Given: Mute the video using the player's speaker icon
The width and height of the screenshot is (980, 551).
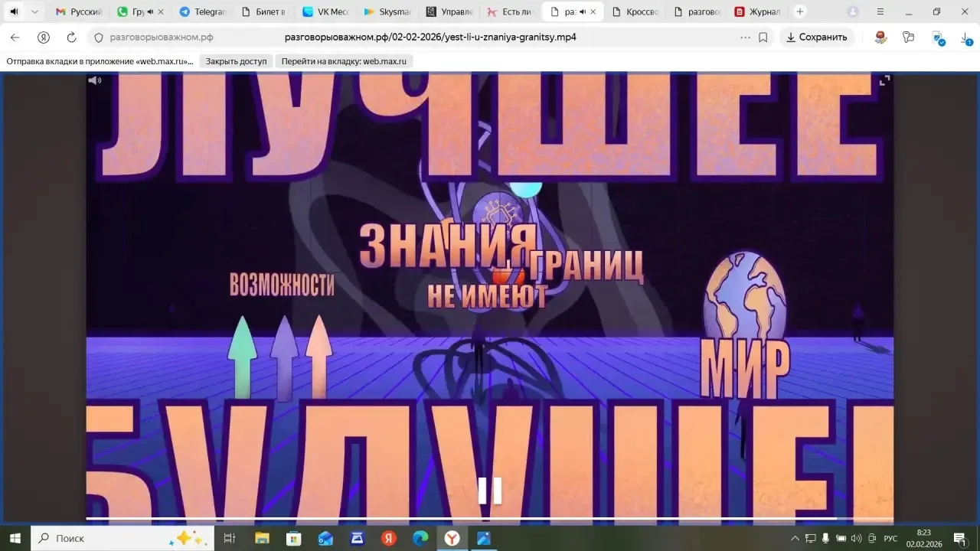Looking at the screenshot, I should click(x=94, y=80).
